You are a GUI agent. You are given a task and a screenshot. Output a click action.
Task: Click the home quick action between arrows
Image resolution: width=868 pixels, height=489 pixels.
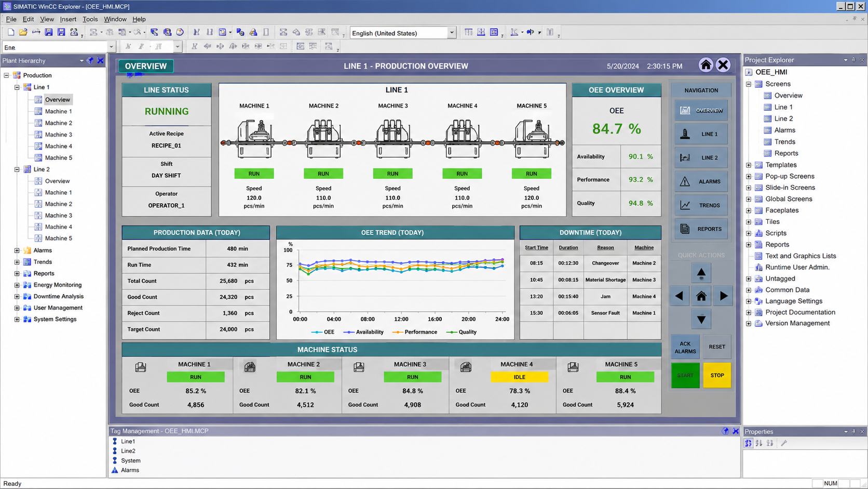click(x=701, y=296)
